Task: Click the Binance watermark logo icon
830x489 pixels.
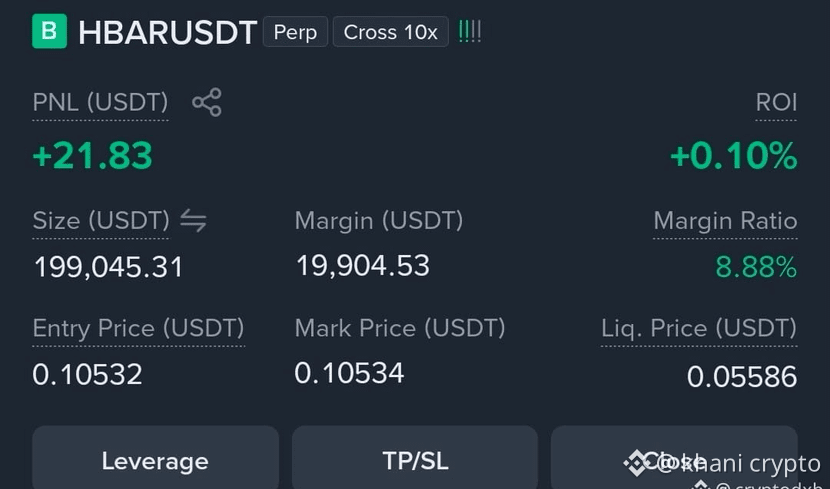Action: pyautogui.click(x=637, y=463)
